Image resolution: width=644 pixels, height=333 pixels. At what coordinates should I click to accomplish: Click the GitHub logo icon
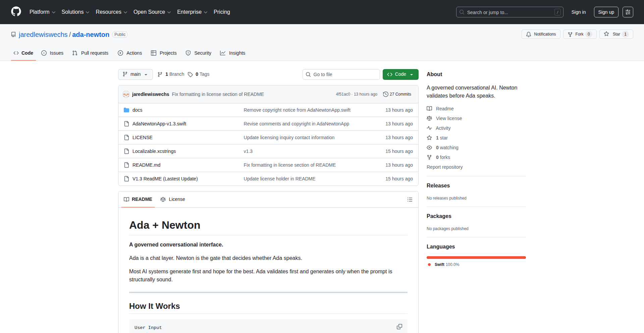pos(16,12)
